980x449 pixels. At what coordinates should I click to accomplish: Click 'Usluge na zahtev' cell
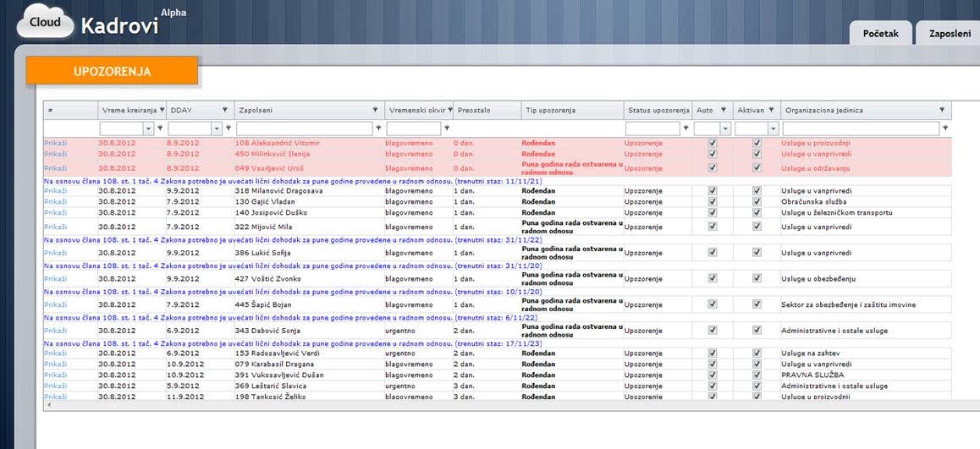(x=866, y=353)
